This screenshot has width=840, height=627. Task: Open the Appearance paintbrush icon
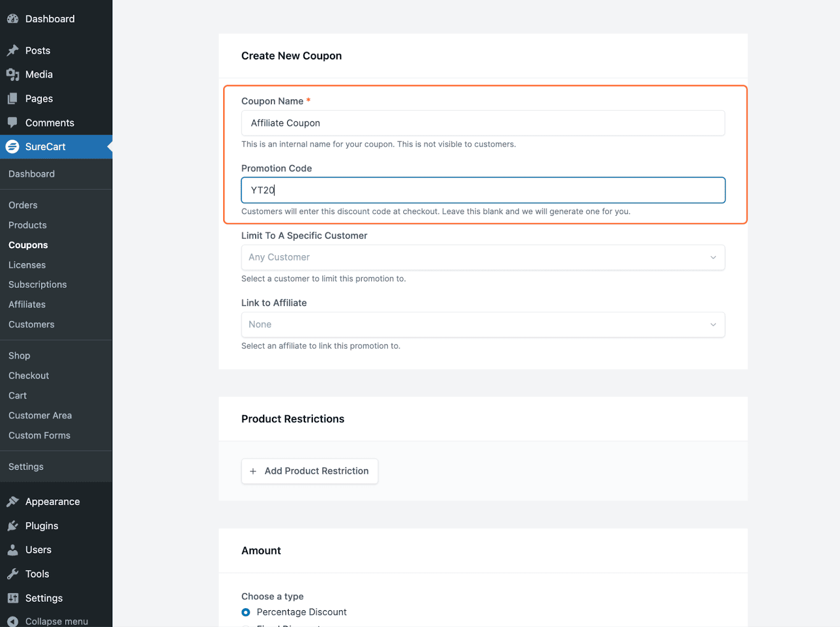[13, 501]
